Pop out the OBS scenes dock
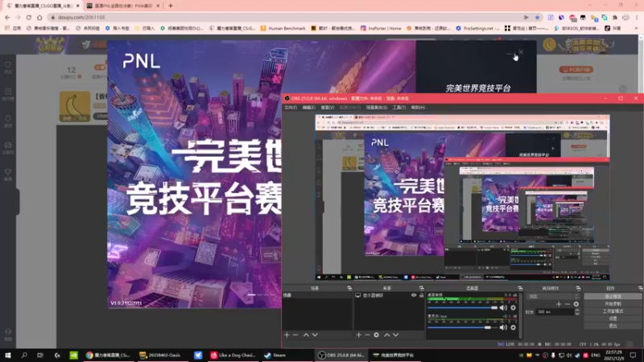Screen dimensions: 644x362 pyautogui.click(x=349, y=288)
